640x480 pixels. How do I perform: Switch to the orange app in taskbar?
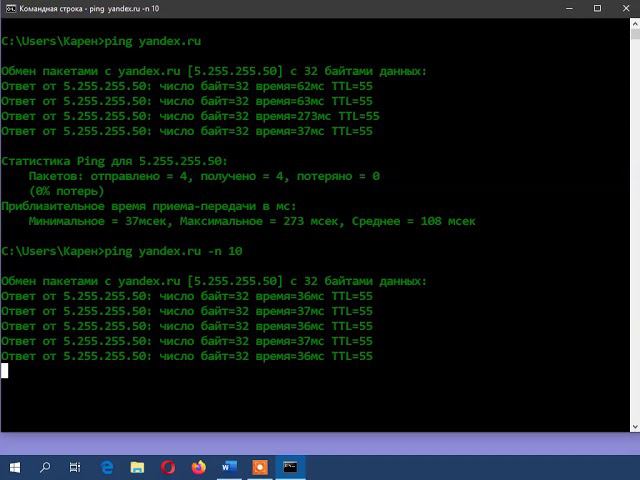tap(260, 467)
